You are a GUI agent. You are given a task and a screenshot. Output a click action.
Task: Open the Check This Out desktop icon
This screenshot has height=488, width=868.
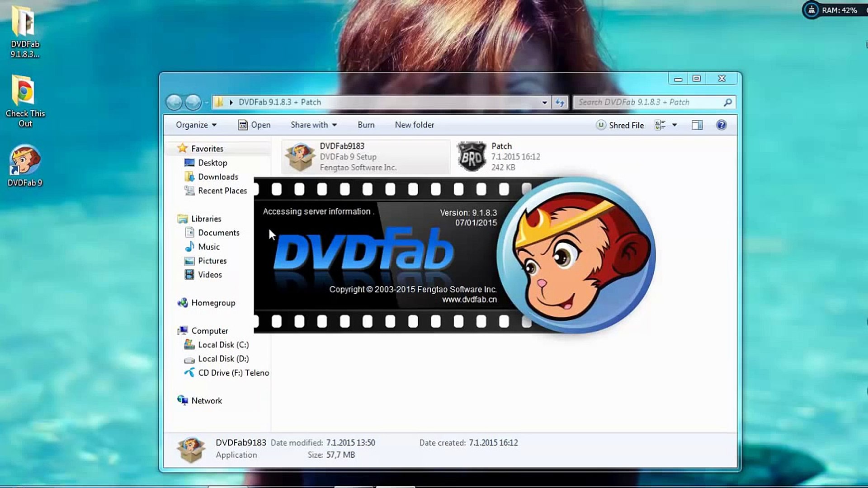coord(25,101)
